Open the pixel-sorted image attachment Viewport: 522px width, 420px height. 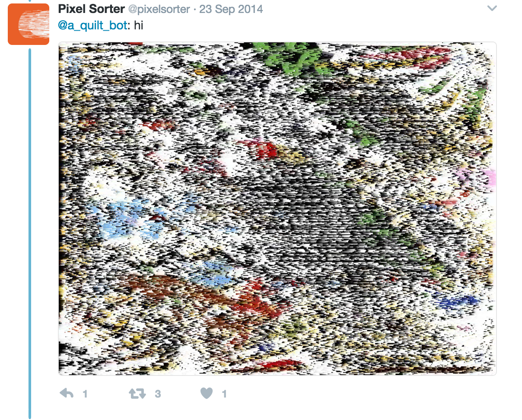pos(277,209)
